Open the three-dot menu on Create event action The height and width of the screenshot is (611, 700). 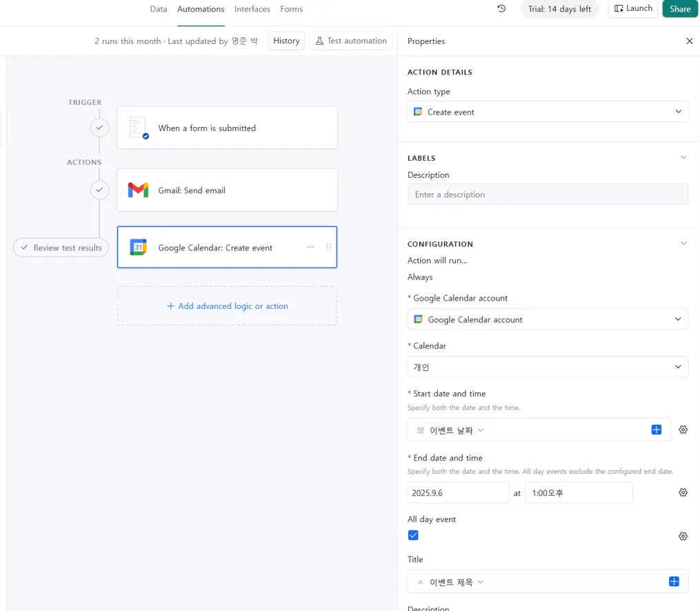tap(311, 248)
